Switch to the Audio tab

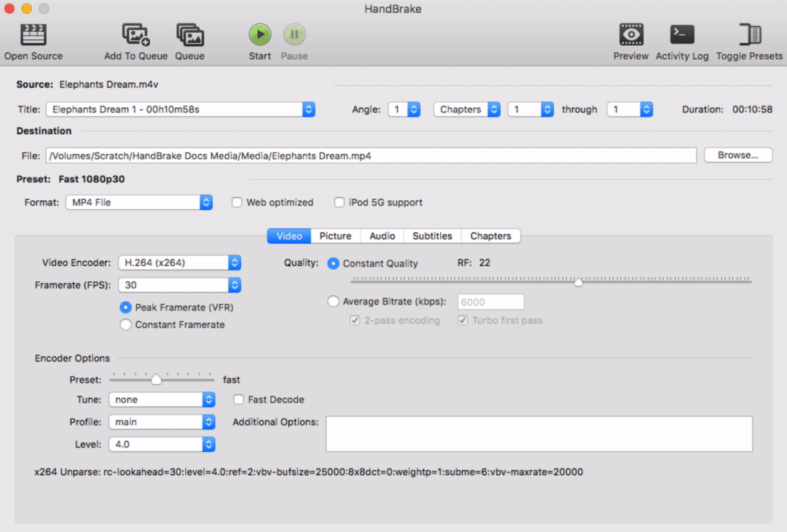[x=382, y=236]
